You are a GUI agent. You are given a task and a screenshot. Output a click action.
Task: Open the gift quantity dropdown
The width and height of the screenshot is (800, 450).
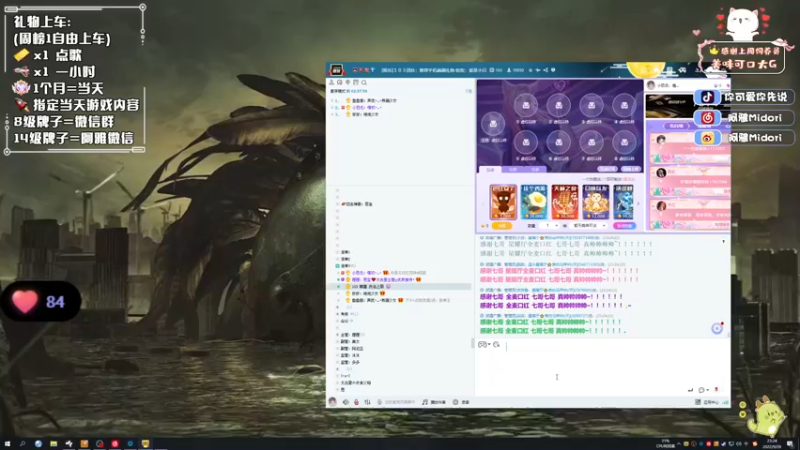pos(549,226)
